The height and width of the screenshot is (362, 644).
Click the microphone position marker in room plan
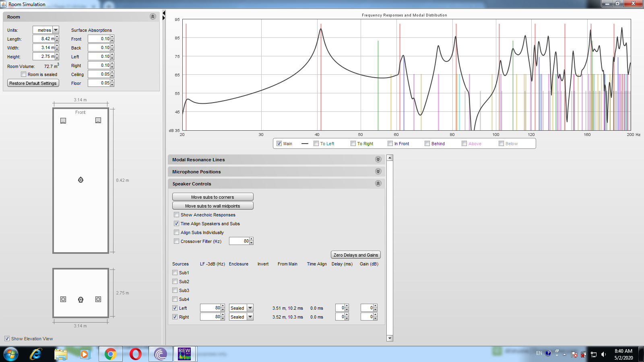pos(80,180)
